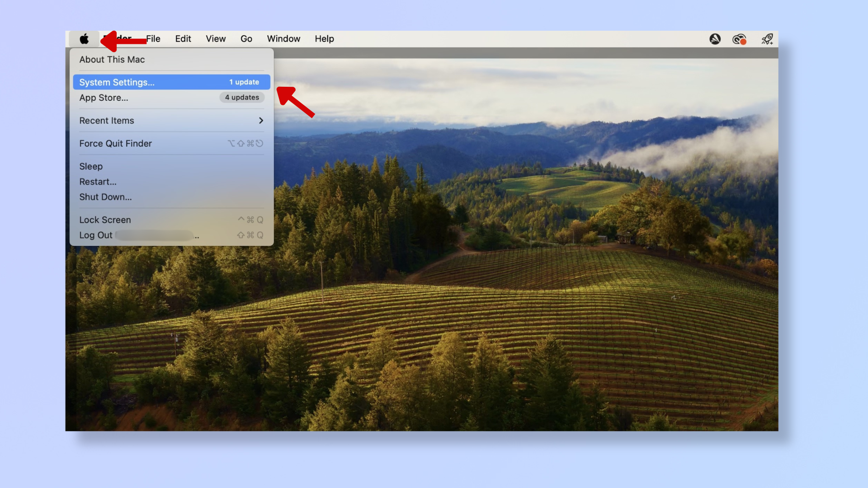This screenshot has width=868, height=488.
Task: Click Restart in Apple menu
Action: (x=98, y=181)
